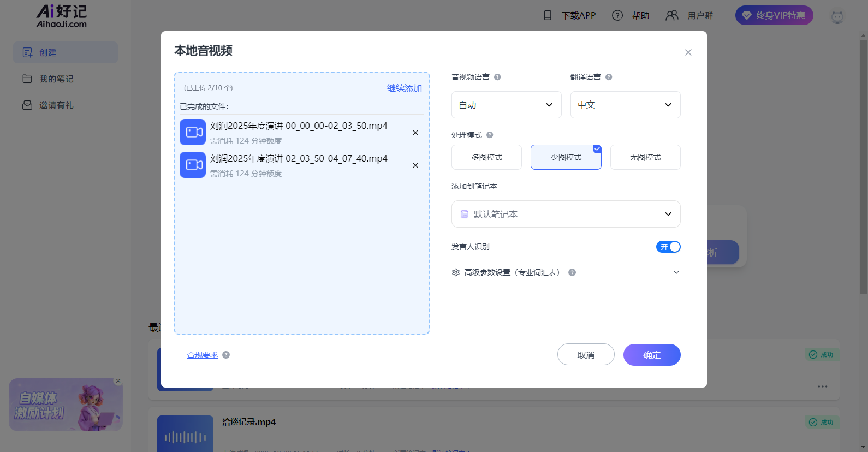The width and height of the screenshot is (868, 452).
Task: Click the help icon beside 合规要求
Action: click(226, 355)
